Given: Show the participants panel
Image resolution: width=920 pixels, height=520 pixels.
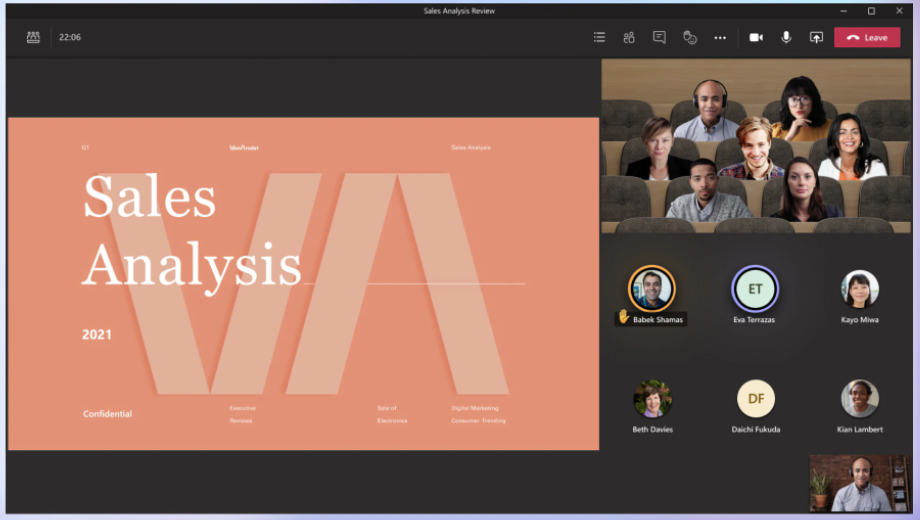Looking at the screenshot, I should pyautogui.click(x=629, y=37).
